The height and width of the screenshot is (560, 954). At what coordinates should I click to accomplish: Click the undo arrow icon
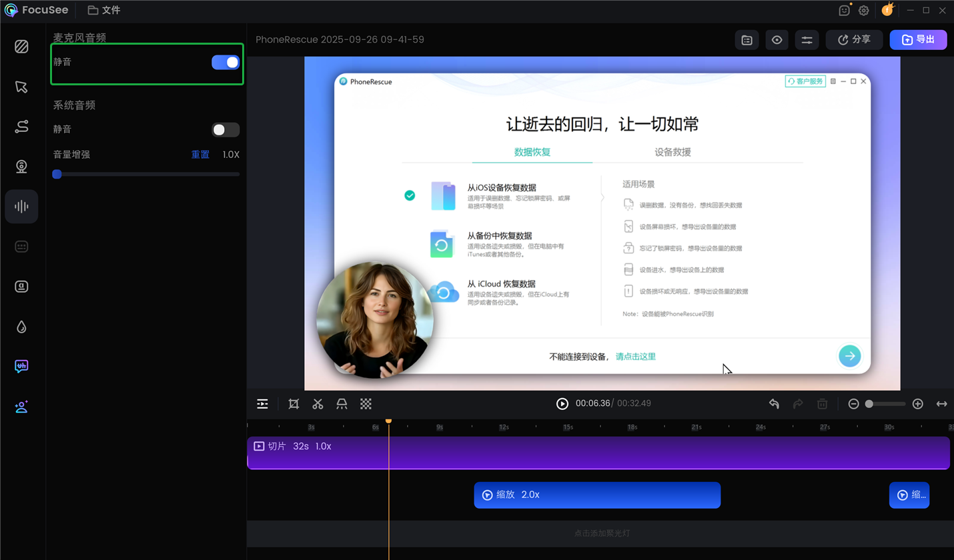[x=774, y=404]
